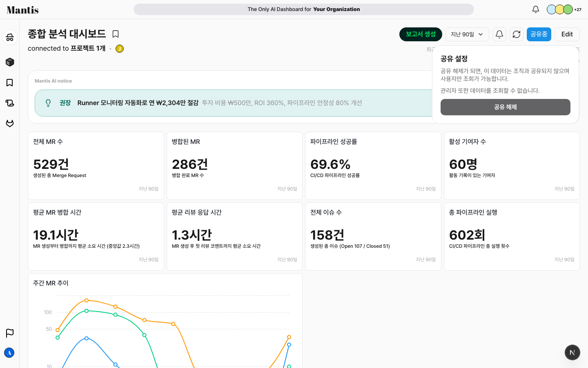The width and height of the screenshot is (588, 368).
Task: Click 평균 MR 병합 시간 card title
Action: 57,212
